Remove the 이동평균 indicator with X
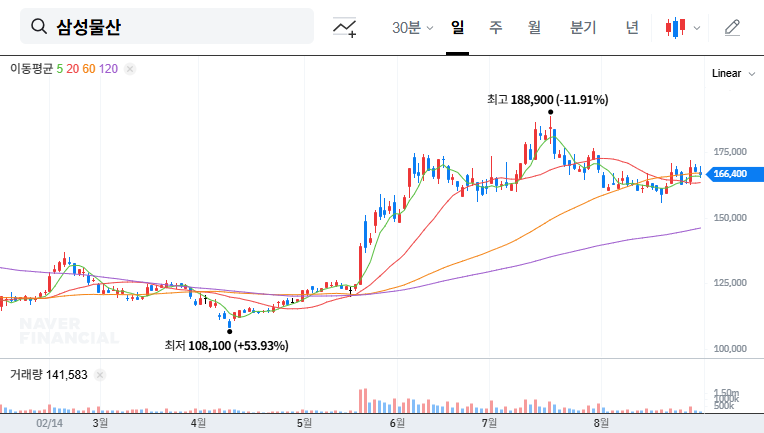Viewport: 764px width, 433px height. point(130,69)
